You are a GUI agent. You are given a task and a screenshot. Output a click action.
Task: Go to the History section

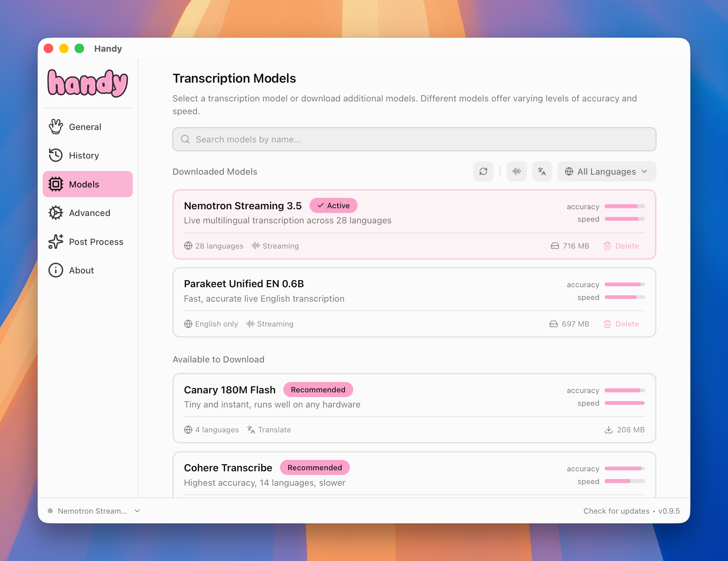pyautogui.click(x=88, y=156)
